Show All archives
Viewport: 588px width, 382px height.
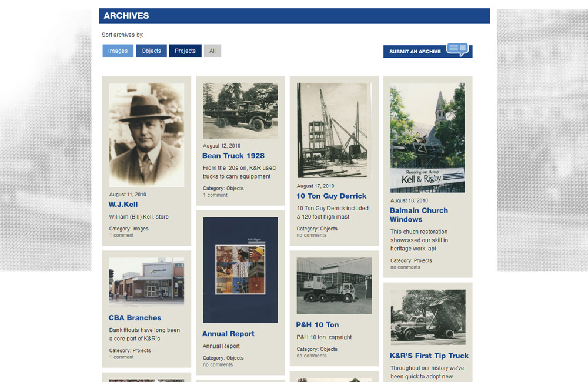coord(212,51)
